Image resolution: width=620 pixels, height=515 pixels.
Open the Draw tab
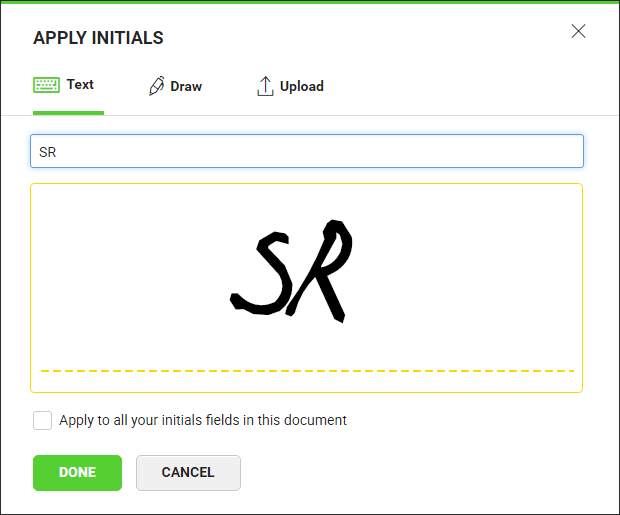pyautogui.click(x=186, y=87)
